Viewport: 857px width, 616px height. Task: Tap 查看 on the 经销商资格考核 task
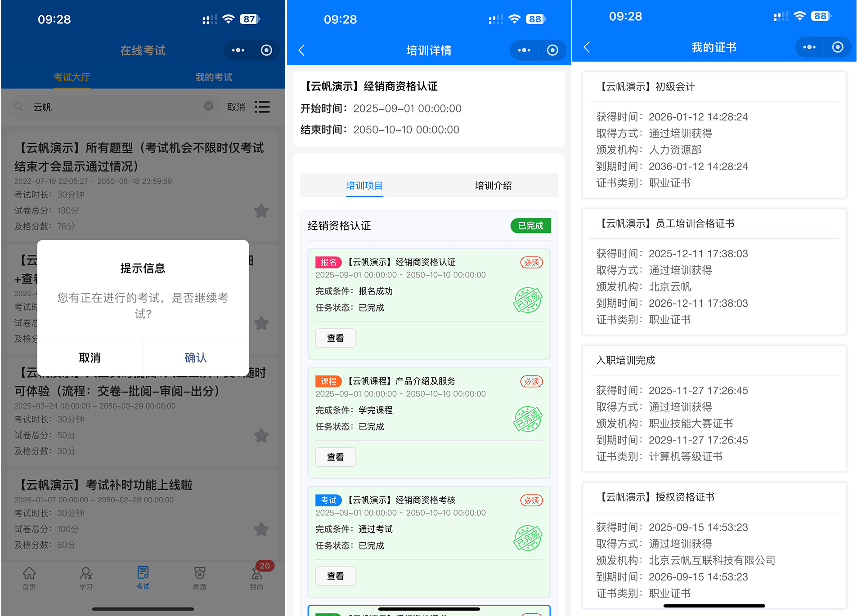click(335, 576)
